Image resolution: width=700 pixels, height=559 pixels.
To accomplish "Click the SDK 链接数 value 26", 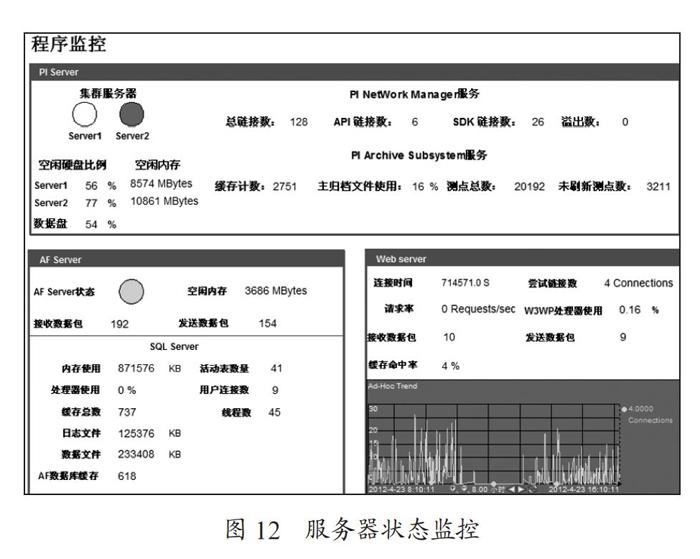I will (538, 122).
